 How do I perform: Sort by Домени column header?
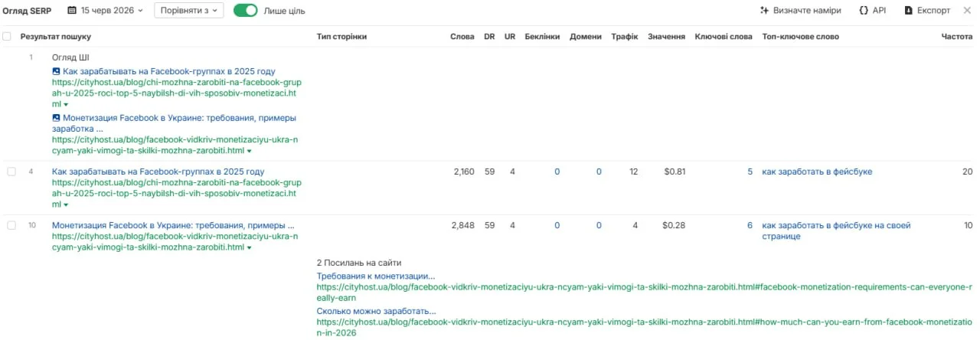click(x=586, y=37)
